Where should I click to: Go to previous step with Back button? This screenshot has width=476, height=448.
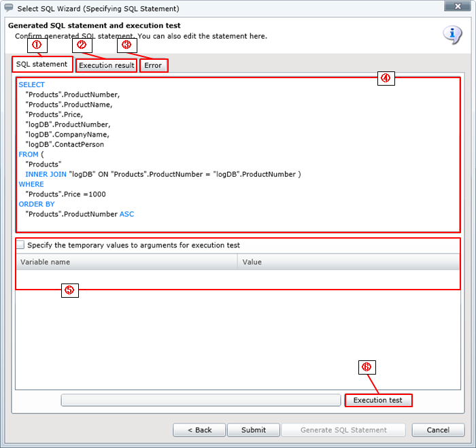tap(199, 430)
